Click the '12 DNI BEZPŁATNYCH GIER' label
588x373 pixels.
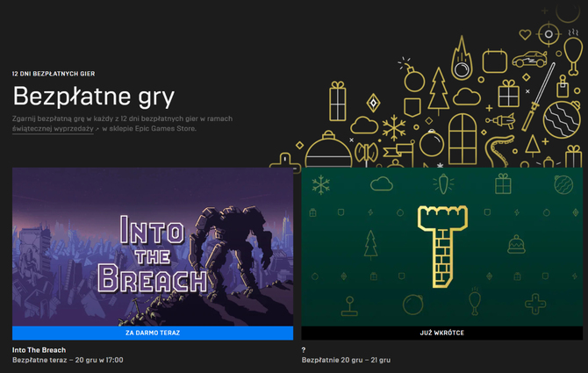click(x=54, y=74)
